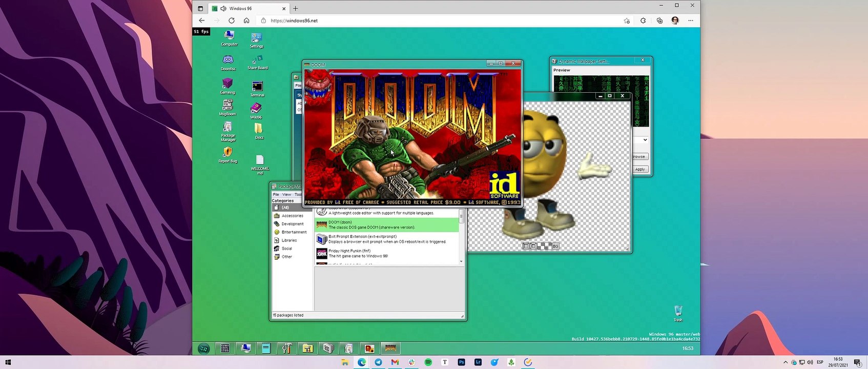Screen dimensions: 868x369
Task: Go back in the browser
Action: [x=202, y=20]
